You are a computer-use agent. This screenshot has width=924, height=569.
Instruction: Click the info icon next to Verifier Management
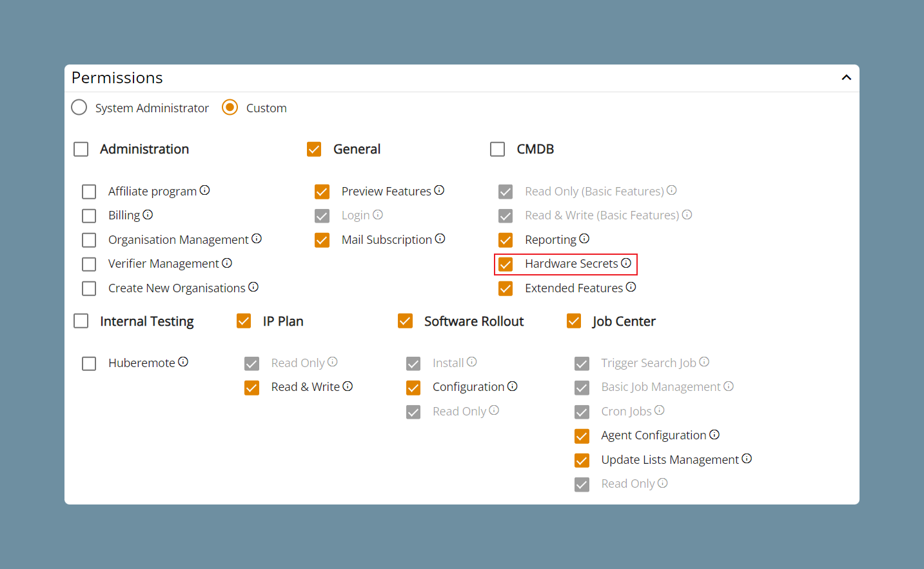227,263
